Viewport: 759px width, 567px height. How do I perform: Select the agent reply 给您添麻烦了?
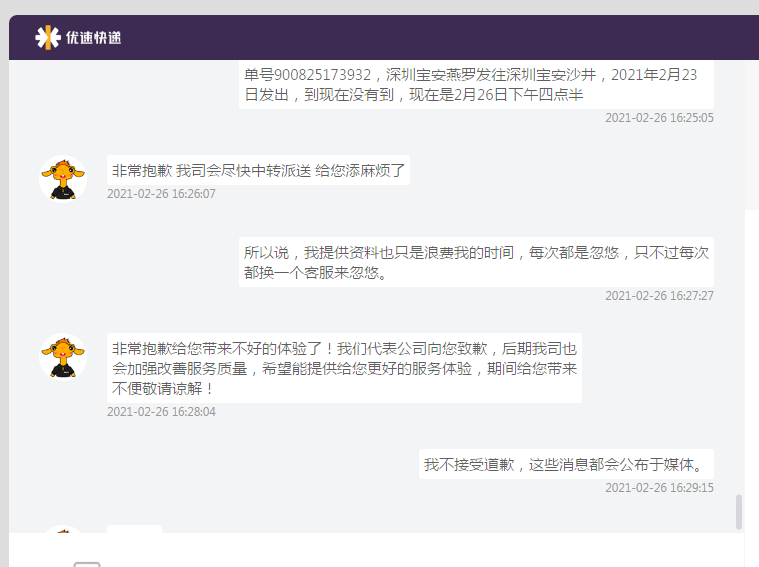(x=258, y=170)
